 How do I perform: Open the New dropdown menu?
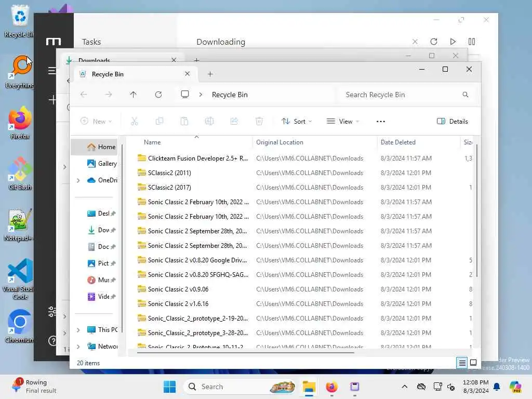96,121
